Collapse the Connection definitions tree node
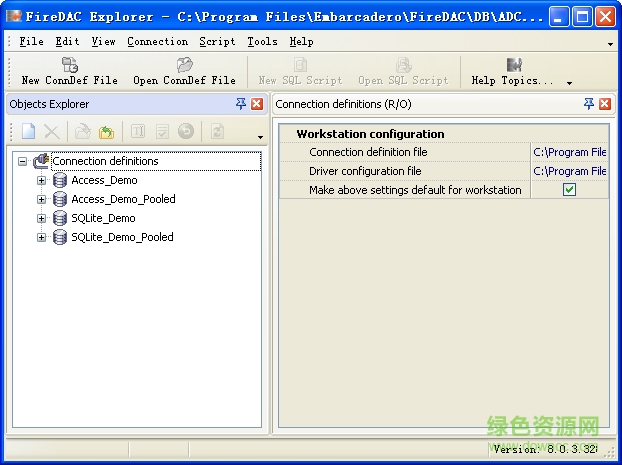 [x=22, y=161]
